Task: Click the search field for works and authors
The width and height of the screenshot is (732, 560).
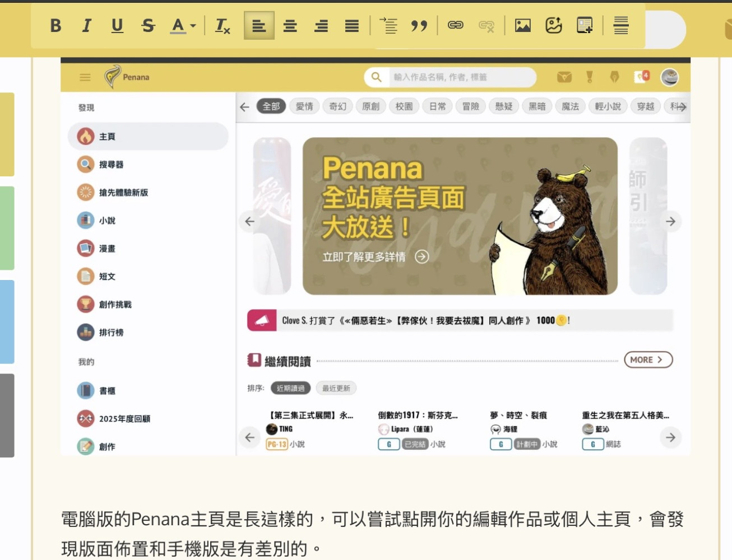Action: click(x=462, y=77)
